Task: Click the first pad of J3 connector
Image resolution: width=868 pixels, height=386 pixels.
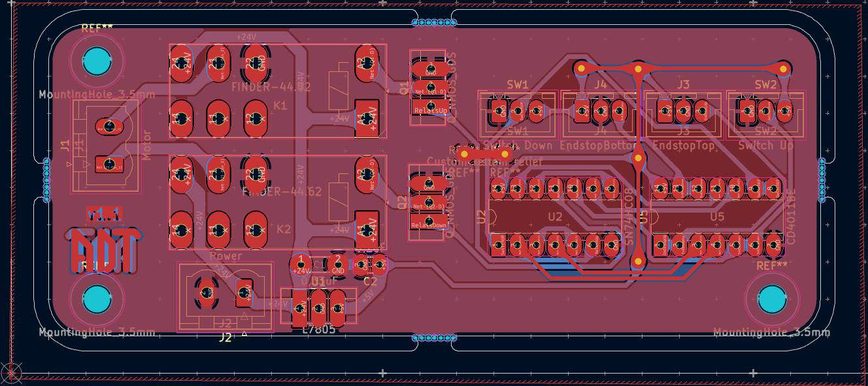Action: click(x=665, y=109)
